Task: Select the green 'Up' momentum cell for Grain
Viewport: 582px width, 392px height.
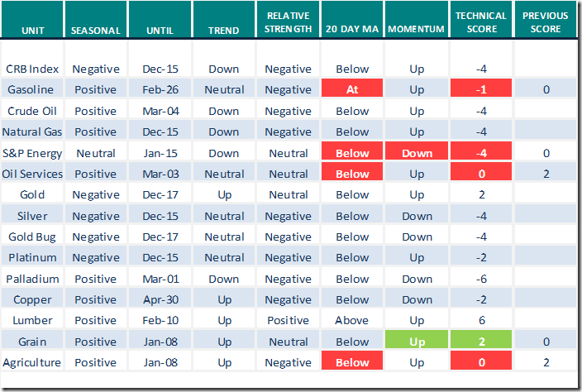Action: [417, 342]
